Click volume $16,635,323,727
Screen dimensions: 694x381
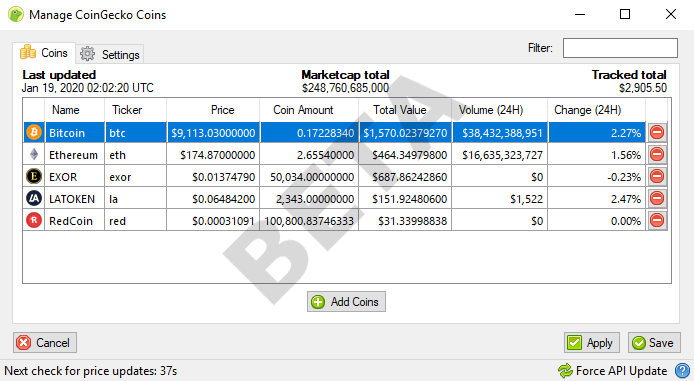pos(500,155)
